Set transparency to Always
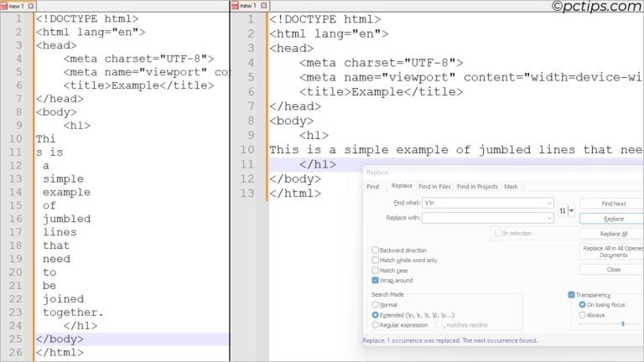This screenshot has width=644, height=362. click(582, 315)
